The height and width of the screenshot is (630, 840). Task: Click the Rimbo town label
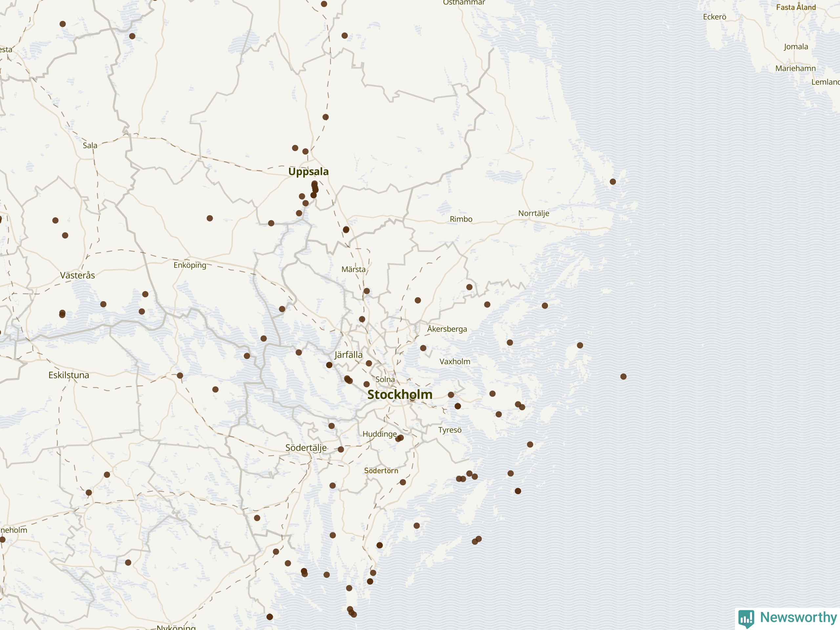[x=461, y=219]
